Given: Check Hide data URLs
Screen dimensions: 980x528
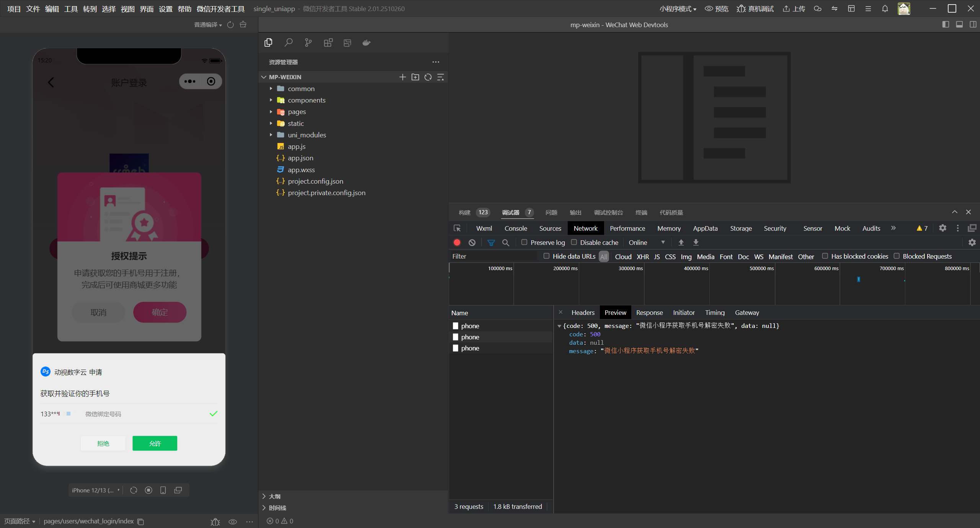Looking at the screenshot, I should 546,256.
